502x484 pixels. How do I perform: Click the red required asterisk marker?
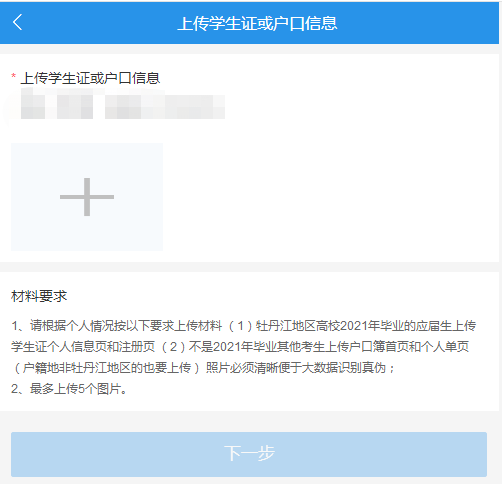click(x=14, y=76)
